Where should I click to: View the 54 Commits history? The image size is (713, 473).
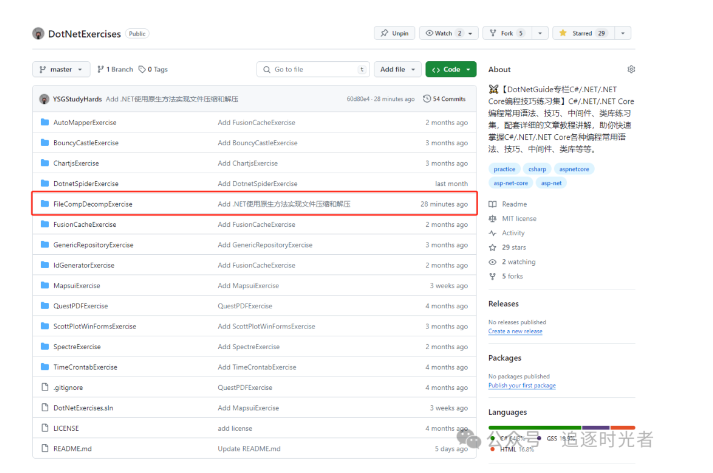point(444,99)
